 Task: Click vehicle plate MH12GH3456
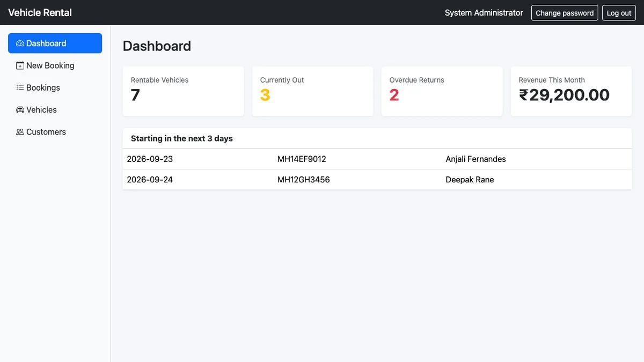(x=304, y=180)
